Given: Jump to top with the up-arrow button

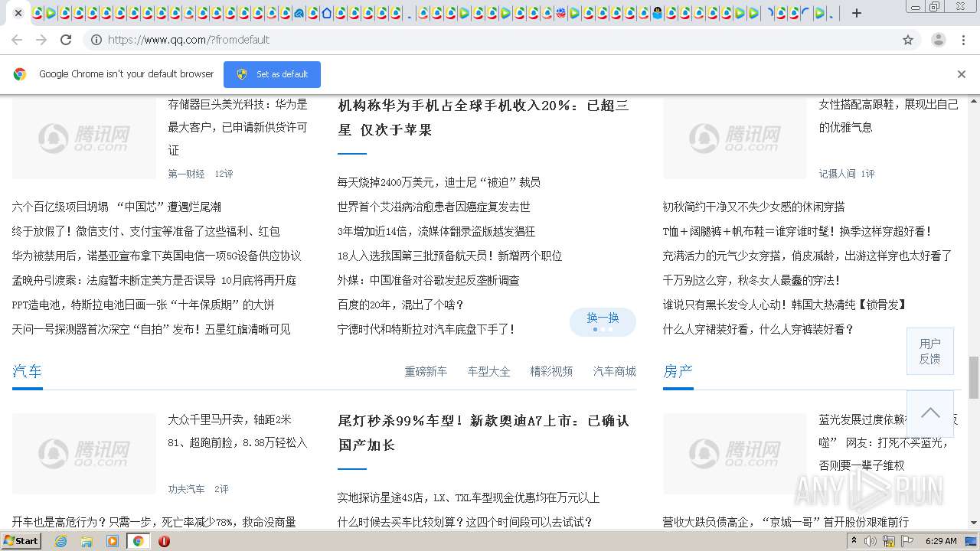Looking at the screenshot, I should (929, 413).
